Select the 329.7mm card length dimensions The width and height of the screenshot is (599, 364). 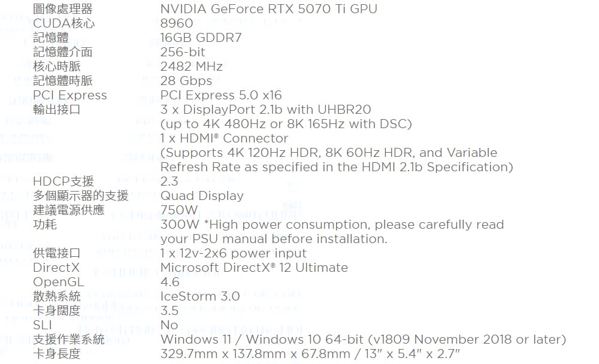tap(310, 354)
